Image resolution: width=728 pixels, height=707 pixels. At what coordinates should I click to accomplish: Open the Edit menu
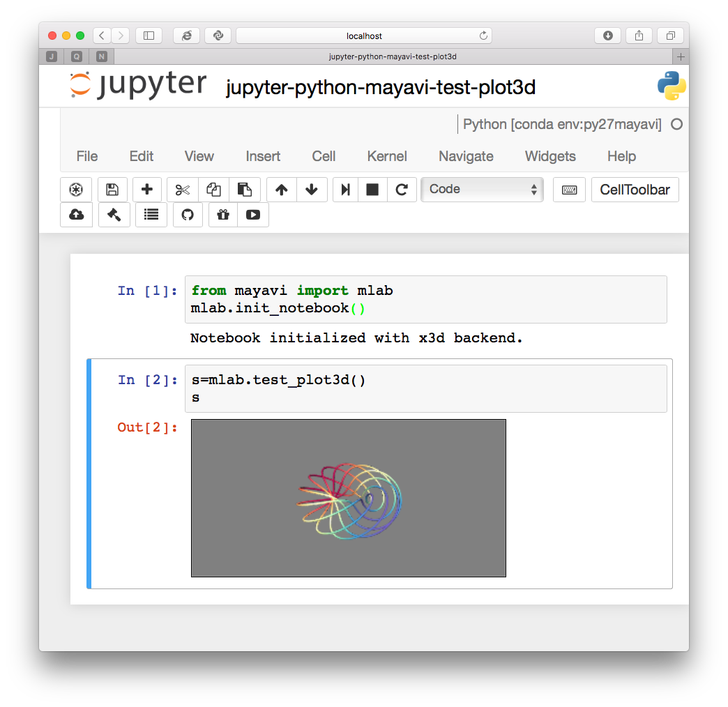(141, 156)
